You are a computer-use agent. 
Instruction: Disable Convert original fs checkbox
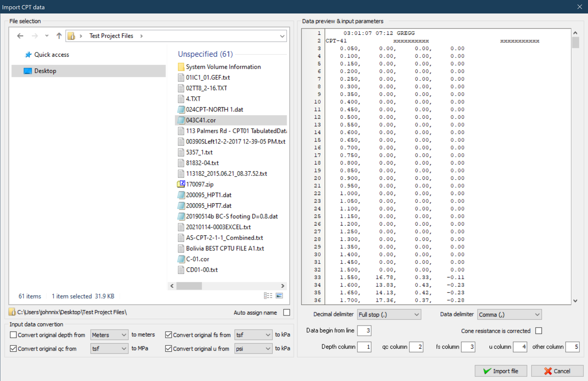pos(169,335)
